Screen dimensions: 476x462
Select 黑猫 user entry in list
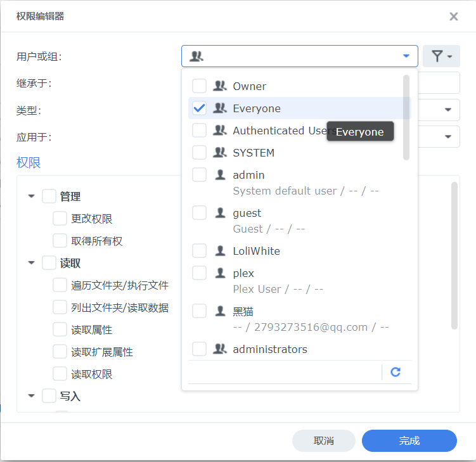[x=243, y=311]
